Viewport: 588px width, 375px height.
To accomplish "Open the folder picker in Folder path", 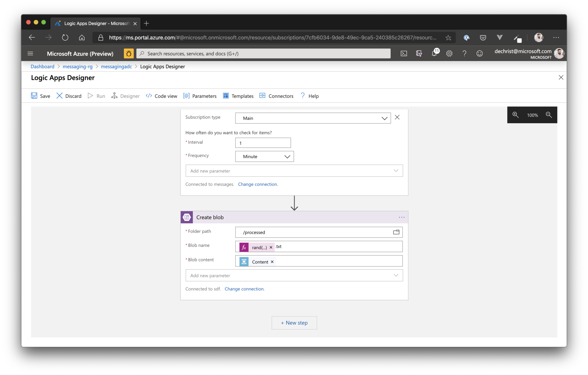I will pyautogui.click(x=396, y=232).
